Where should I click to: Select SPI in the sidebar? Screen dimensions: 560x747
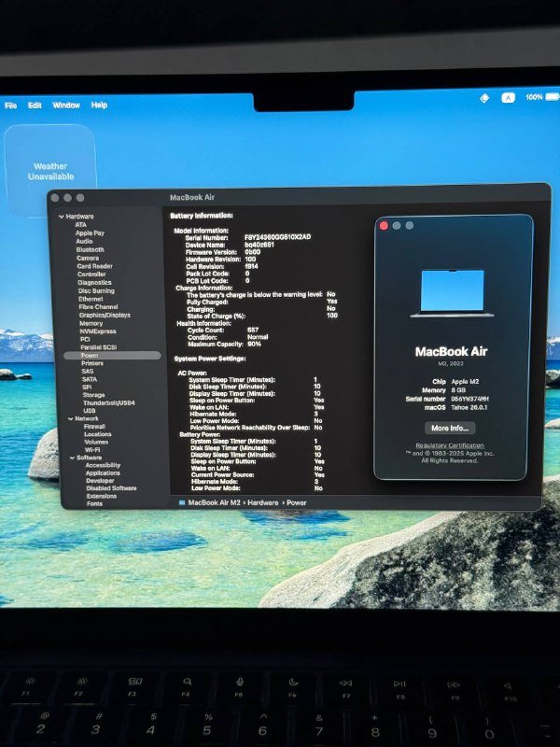[87, 388]
